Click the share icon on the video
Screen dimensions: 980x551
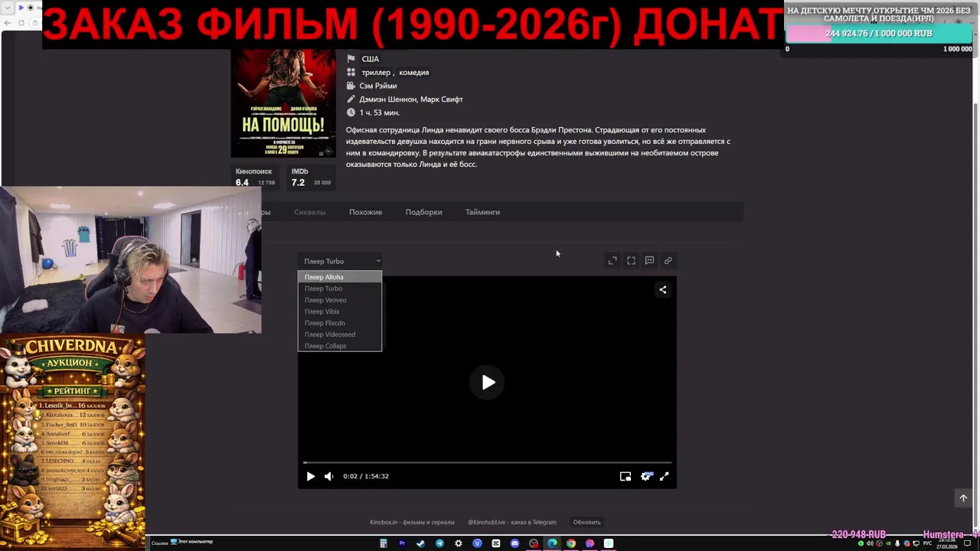click(663, 289)
